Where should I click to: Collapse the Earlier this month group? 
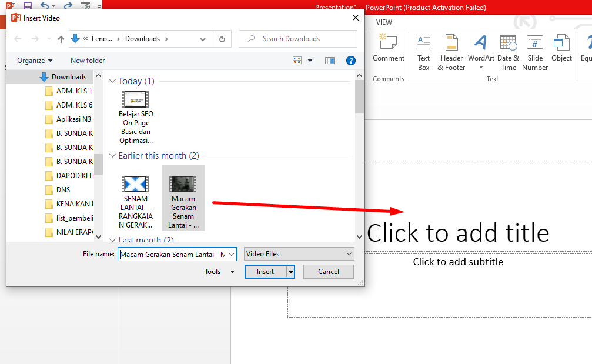(112, 156)
